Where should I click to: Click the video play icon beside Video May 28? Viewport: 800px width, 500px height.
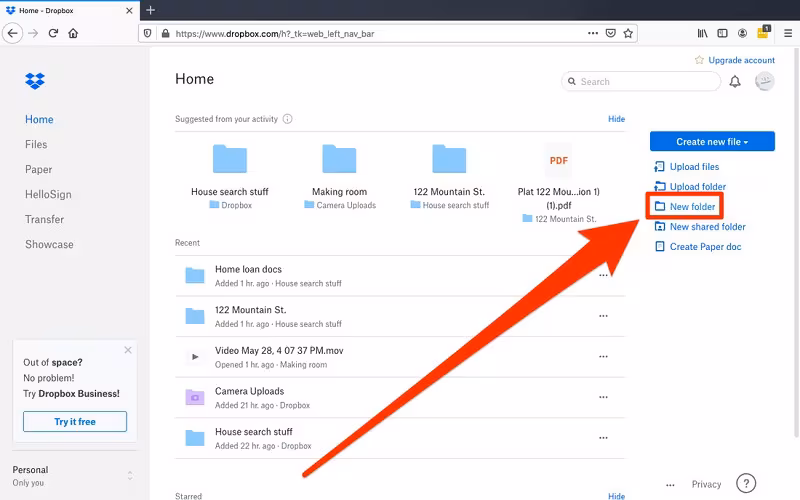[x=195, y=357]
